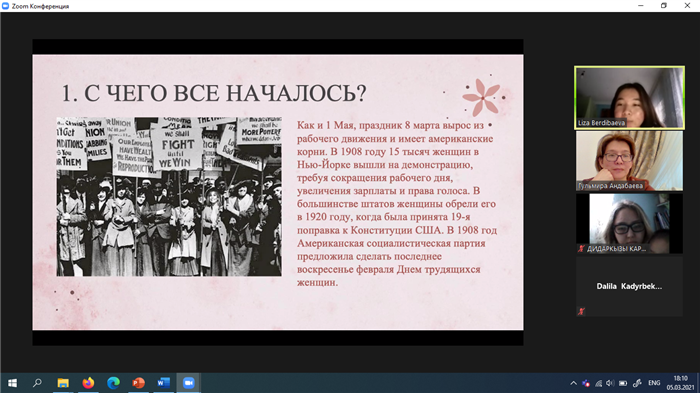Click the pen/link tray icon
Viewport: 700px width, 393px height.
click(638, 383)
